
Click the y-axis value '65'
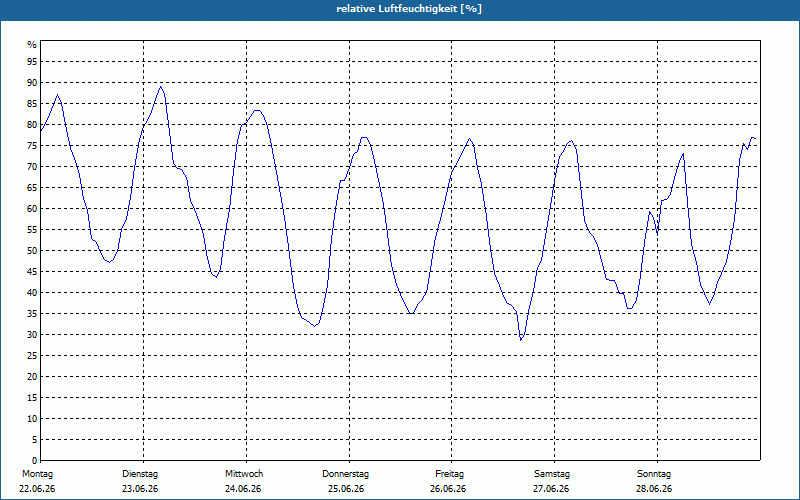click(32, 187)
